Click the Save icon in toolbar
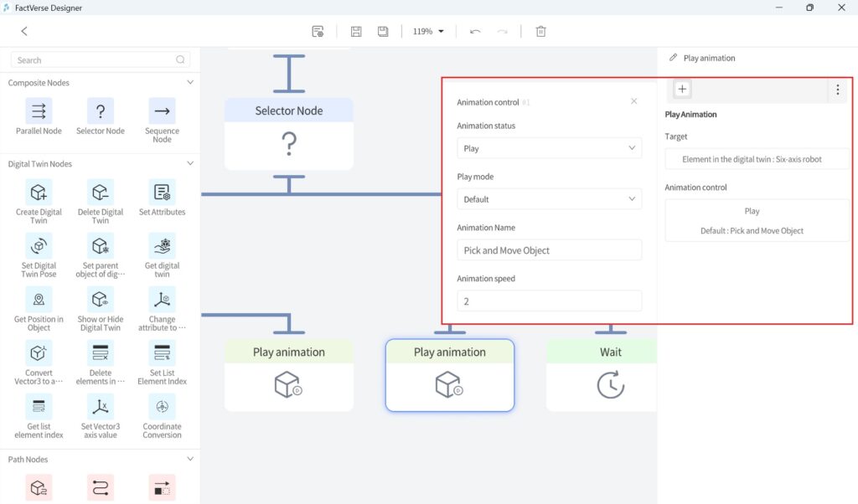858x504 pixels. 355,31
